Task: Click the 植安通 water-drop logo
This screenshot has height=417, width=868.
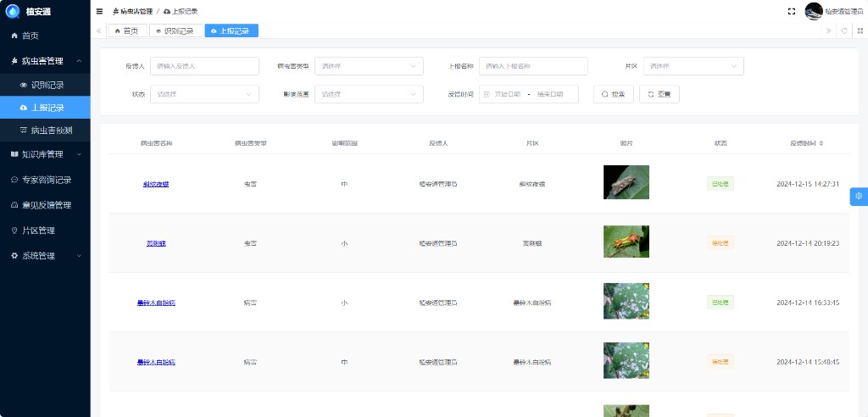Action: pos(12,10)
